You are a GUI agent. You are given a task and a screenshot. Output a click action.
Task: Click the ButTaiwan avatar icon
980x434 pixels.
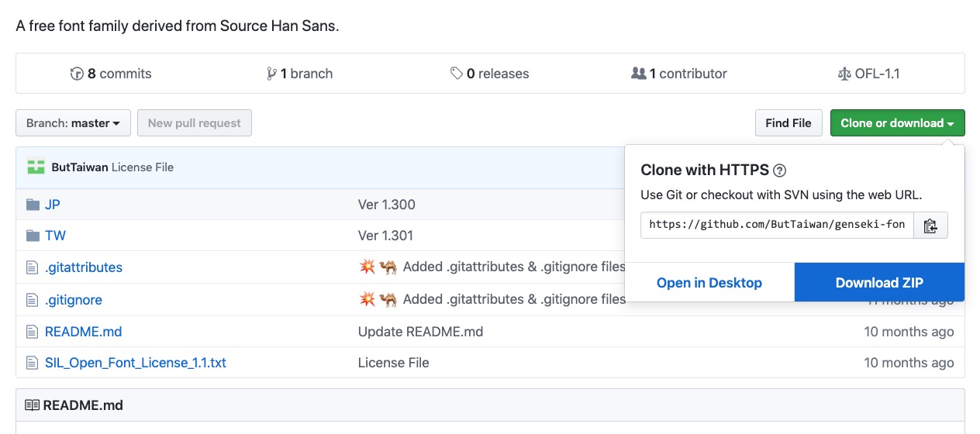click(36, 167)
